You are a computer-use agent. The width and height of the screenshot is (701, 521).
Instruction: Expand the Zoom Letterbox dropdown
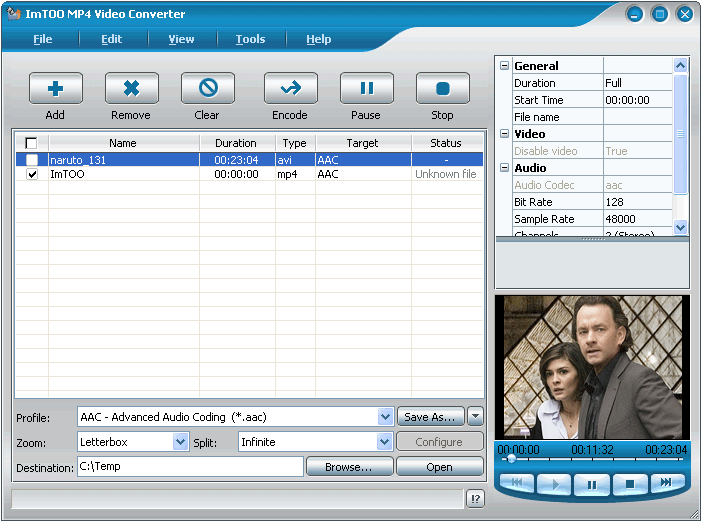[180, 442]
